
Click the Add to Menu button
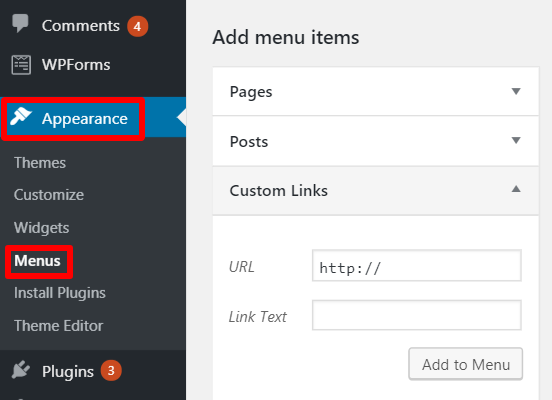coord(465,364)
